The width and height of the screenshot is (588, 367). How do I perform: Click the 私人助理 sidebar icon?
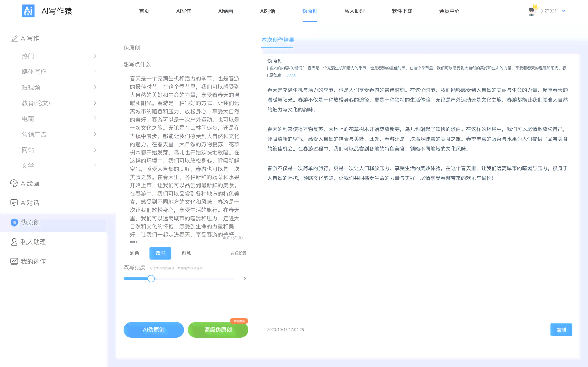[x=14, y=241]
